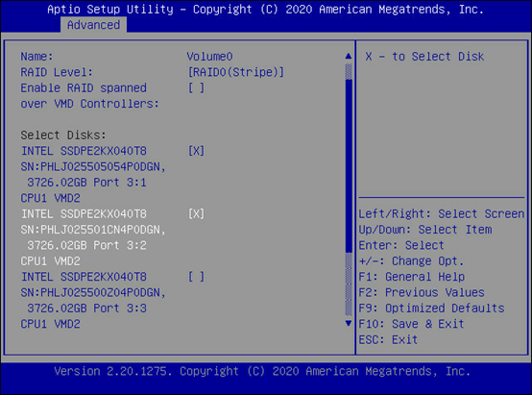Uncheck the Port 3:2 disk checkbox
The height and width of the screenshot is (395, 532).
coord(196,214)
